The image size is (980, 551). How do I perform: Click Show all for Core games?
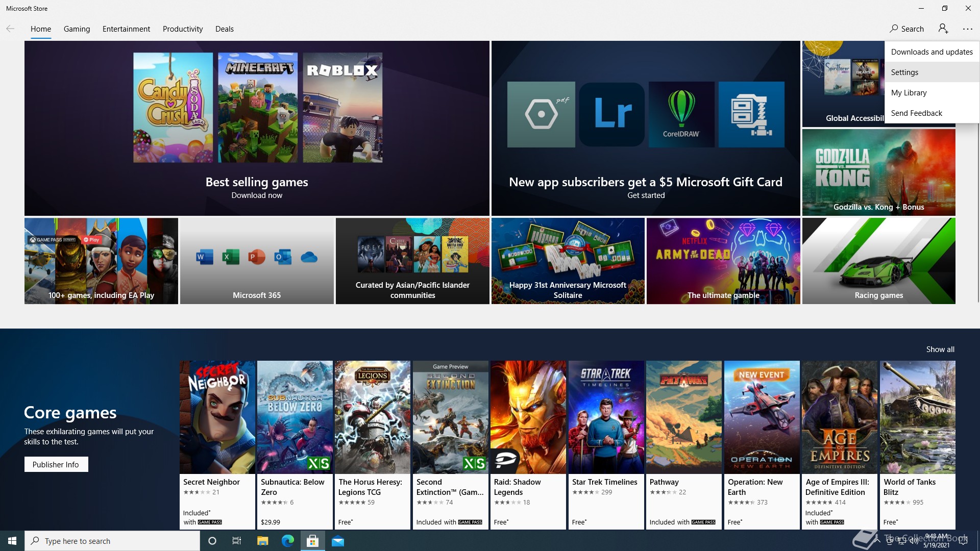pyautogui.click(x=940, y=349)
